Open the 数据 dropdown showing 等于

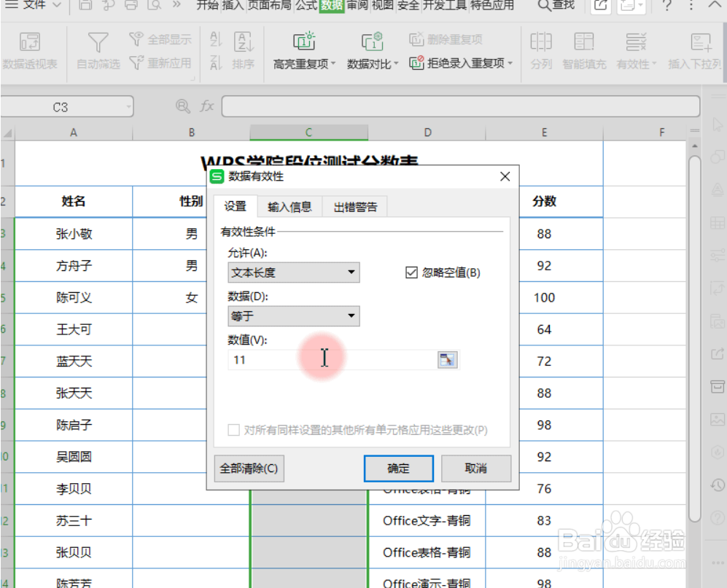(293, 316)
